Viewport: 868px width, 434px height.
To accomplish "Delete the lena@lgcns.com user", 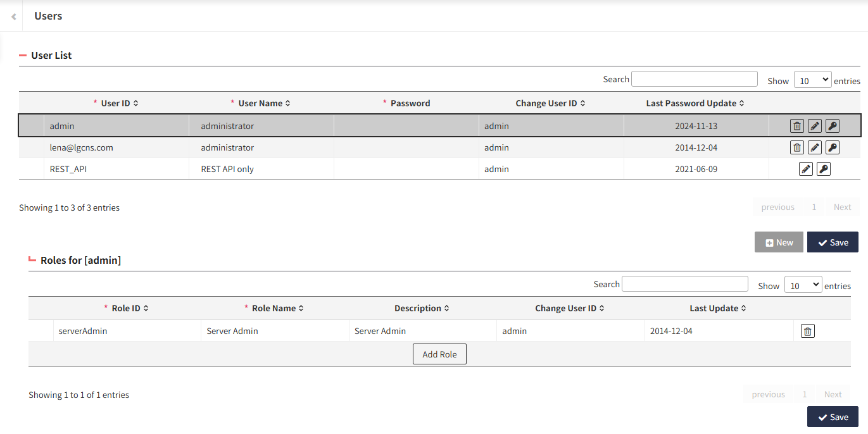I will [797, 147].
